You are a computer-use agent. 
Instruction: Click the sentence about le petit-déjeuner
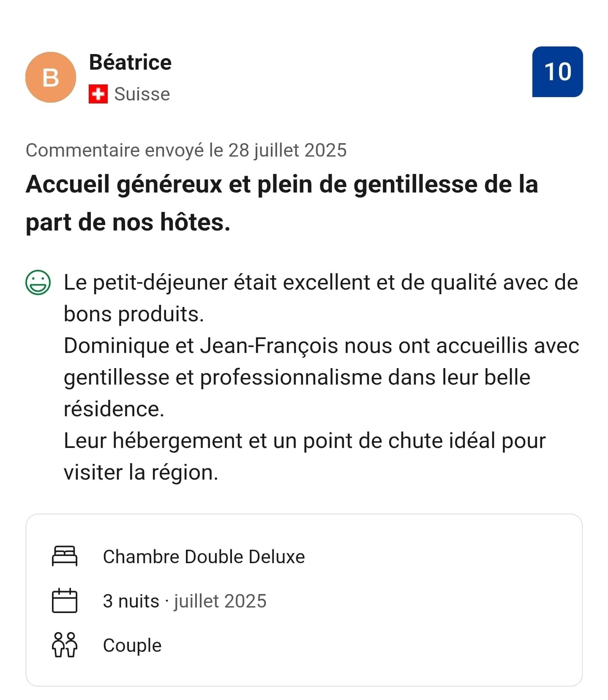pos(320,282)
